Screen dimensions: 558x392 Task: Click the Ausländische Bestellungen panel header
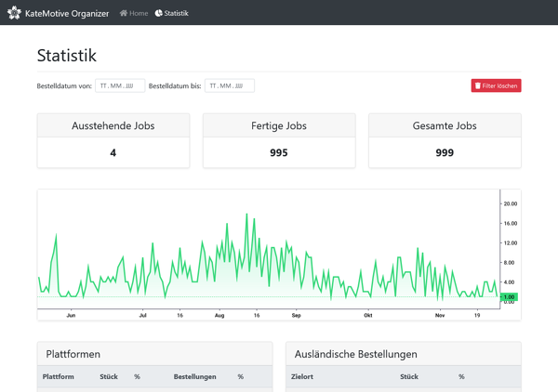coord(404,354)
